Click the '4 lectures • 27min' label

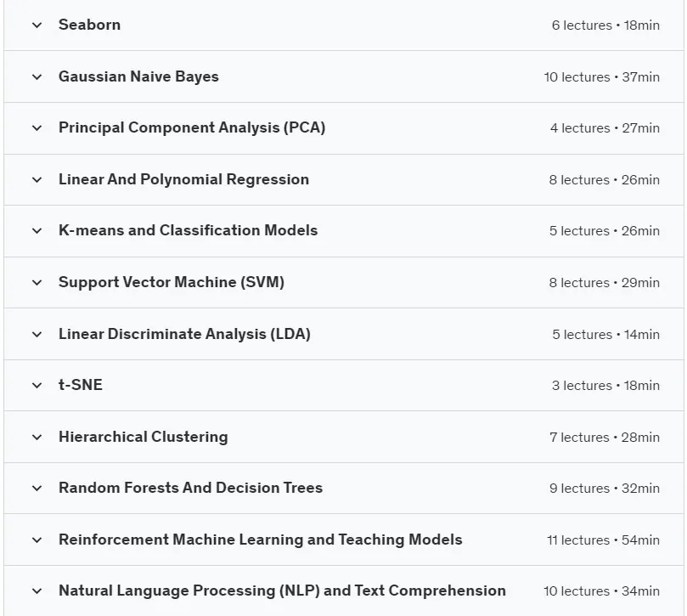[605, 128]
